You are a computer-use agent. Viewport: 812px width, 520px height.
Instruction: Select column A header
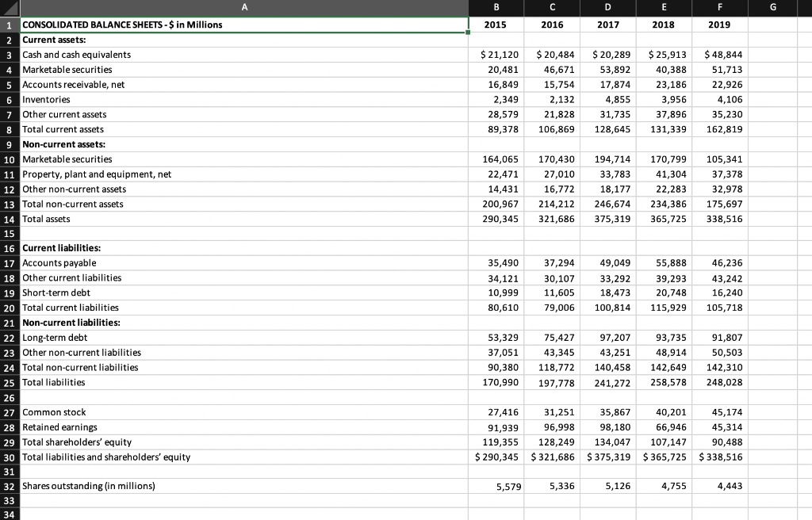[x=244, y=8]
